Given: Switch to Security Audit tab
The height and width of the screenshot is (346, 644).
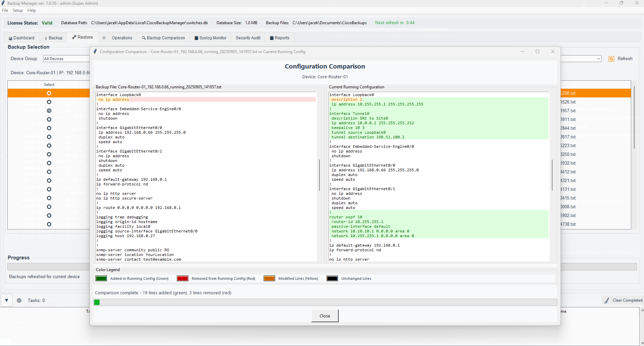Looking at the screenshot, I should tap(248, 38).
